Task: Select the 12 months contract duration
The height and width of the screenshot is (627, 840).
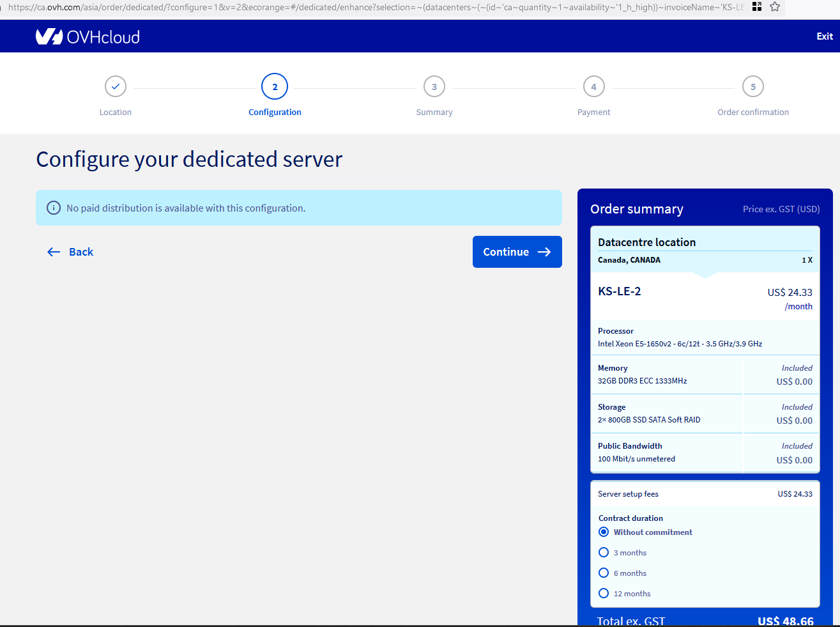Action: coord(604,593)
